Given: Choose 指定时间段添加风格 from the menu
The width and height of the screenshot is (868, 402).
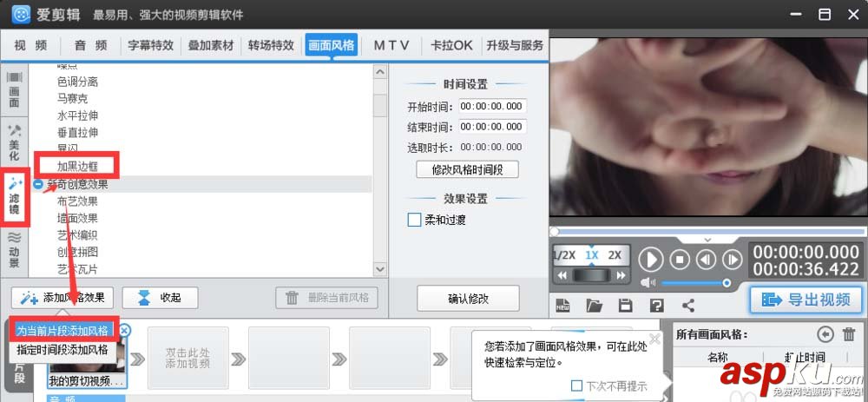Looking at the screenshot, I should click(x=62, y=350).
